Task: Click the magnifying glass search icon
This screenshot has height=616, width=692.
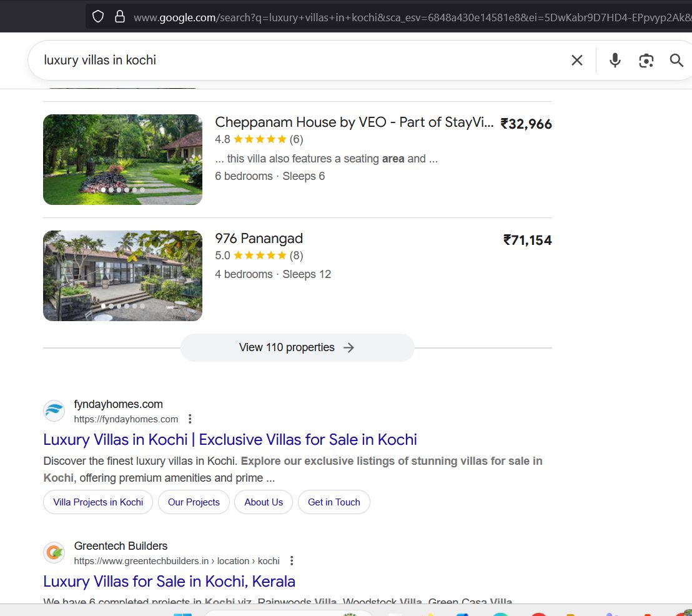Action: pyautogui.click(x=676, y=60)
